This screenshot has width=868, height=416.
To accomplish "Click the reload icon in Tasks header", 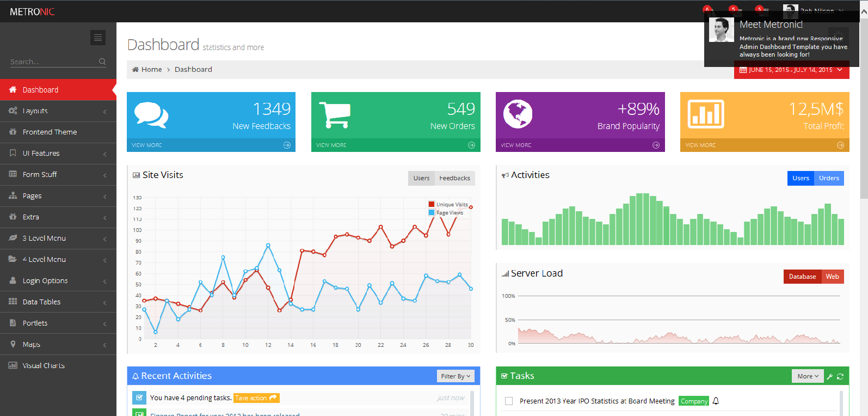I will [840, 376].
